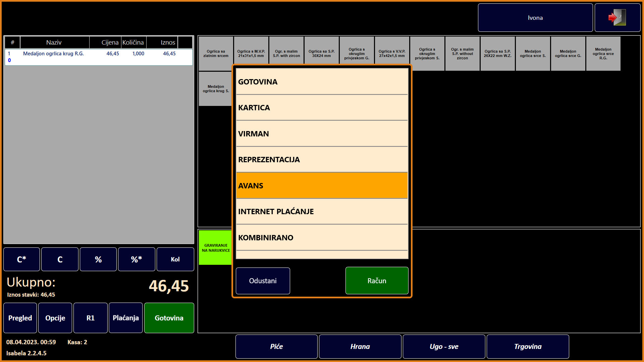This screenshot has height=362, width=644.
Task: Add Ogrlica s okruglim privjeskom S.
Action: 427,54
